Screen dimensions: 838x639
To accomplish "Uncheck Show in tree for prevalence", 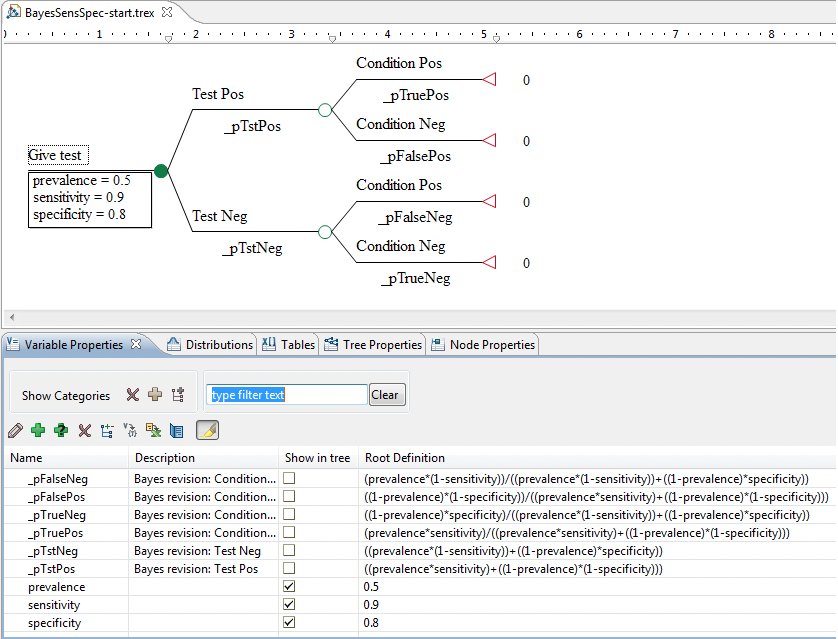I will pyautogui.click(x=289, y=587).
